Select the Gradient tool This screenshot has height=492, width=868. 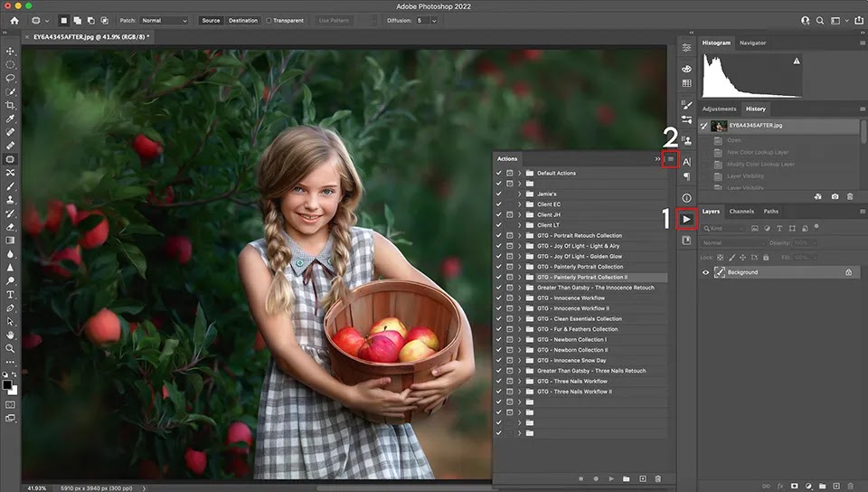(x=10, y=241)
